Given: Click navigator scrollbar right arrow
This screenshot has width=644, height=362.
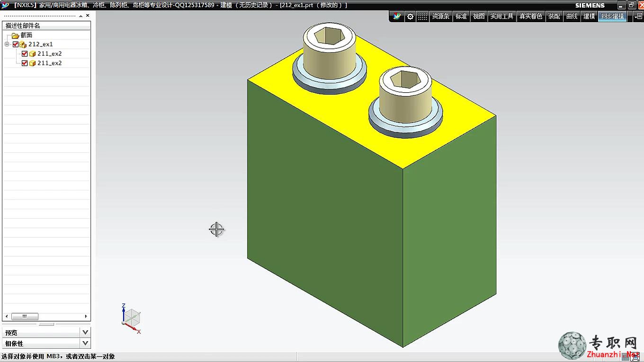Looking at the screenshot, I should click(86, 317).
